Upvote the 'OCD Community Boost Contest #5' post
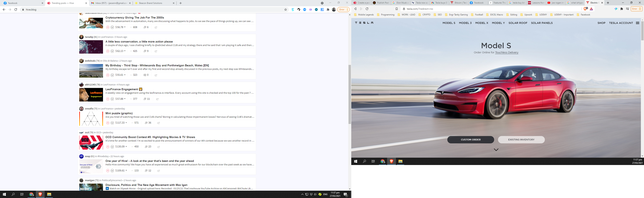Image resolution: width=644 pixels, height=198 pixels. coord(108,147)
